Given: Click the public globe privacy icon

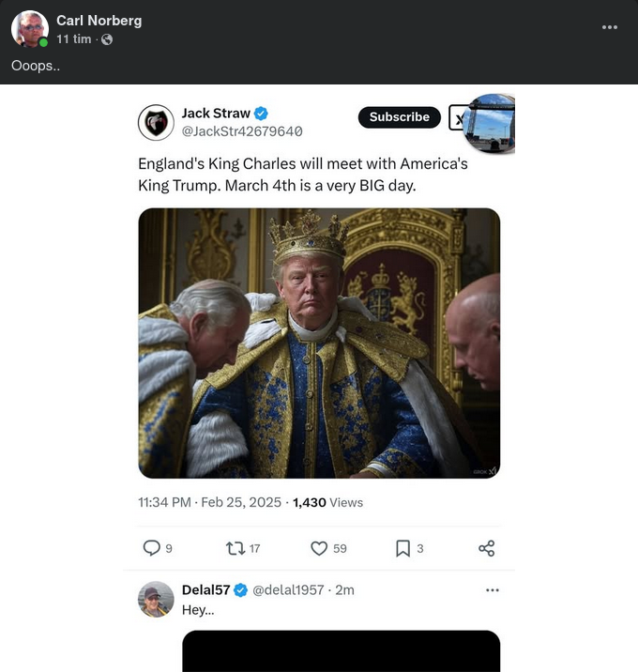Looking at the screenshot, I should click(x=106, y=39).
